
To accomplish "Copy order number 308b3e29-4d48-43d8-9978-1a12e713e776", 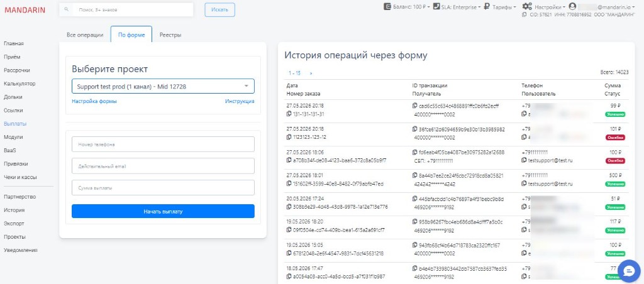I will (289, 207).
